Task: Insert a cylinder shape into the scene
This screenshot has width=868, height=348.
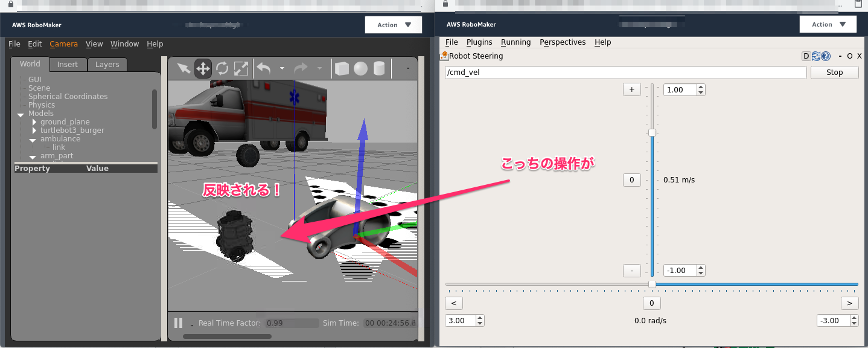Action: 378,68
